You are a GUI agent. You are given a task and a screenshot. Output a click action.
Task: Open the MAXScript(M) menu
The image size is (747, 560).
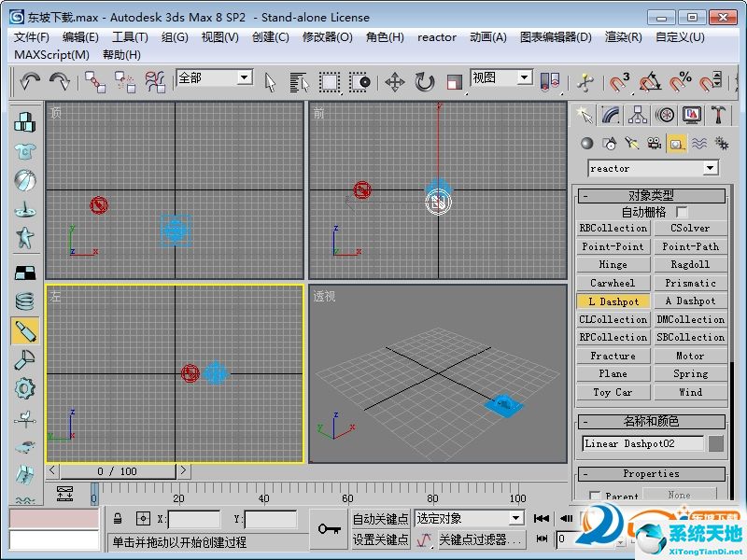coord(52,55)
